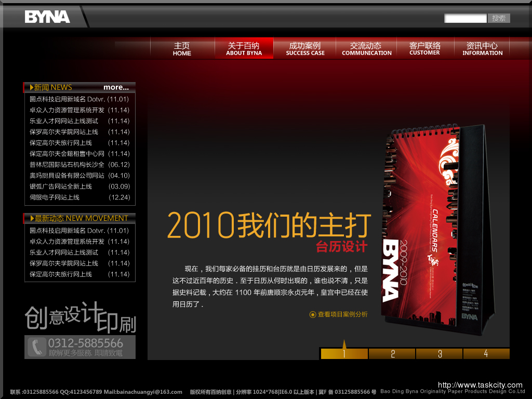Click the phone icon beside 0312-5885566
532x399 pixels.
coord(37,347)
